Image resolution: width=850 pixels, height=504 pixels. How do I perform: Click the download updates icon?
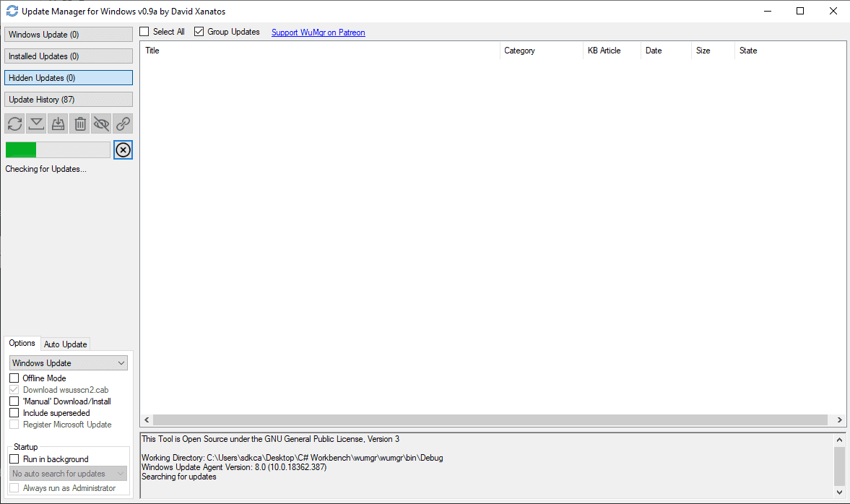tap(36, 123)
